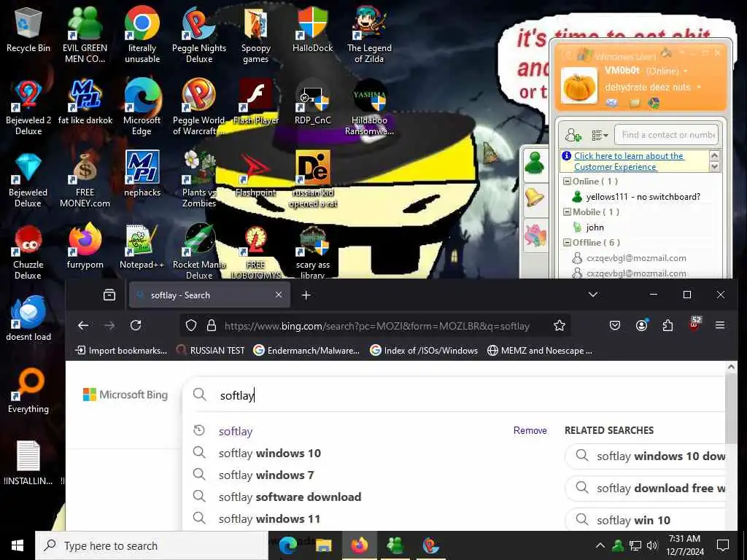Open Peggle Nights Deluxe shortcut
Viewport: 747px width, 560px height.
coord(199,34)
